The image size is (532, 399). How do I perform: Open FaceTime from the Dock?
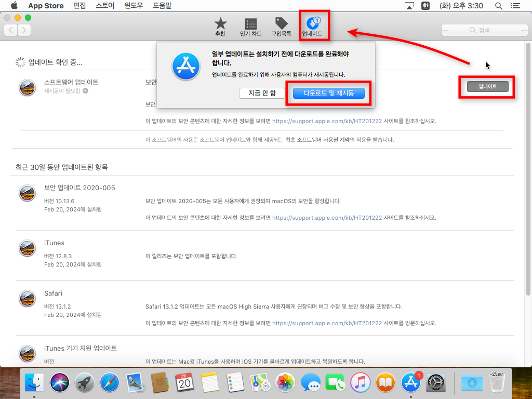[335, 382]
